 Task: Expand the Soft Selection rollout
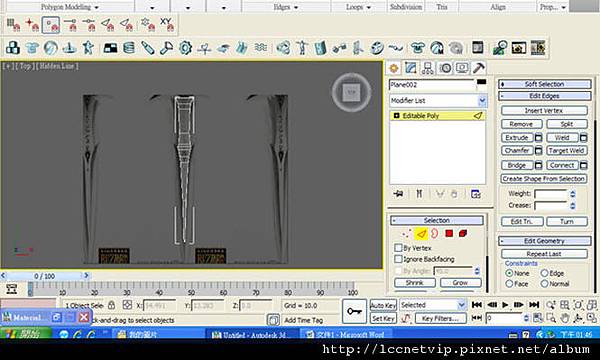click(544, 84)
